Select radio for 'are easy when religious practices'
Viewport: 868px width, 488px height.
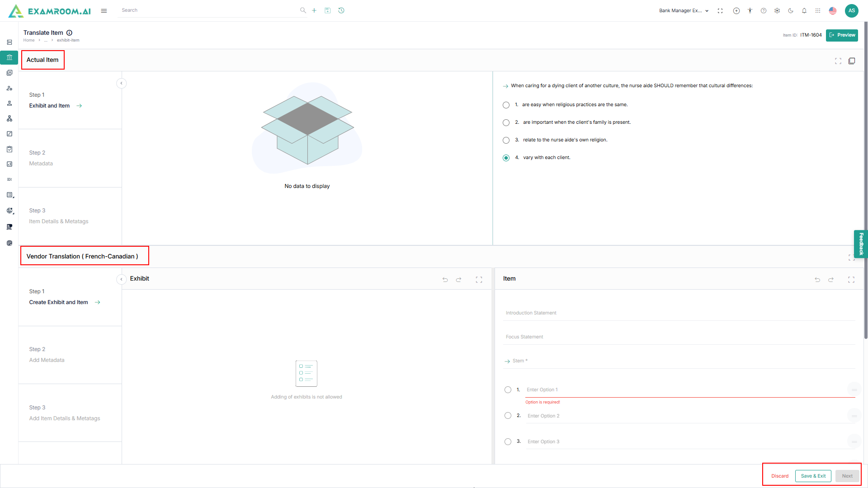pyautogui.click(x=506, y=105)
